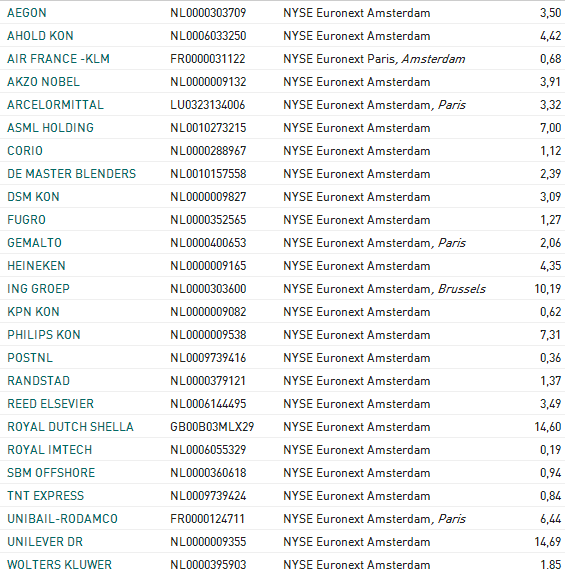Screen dimensions: 565x569
Task: Click ISIN NL0000303600
Action: point(208,288)
